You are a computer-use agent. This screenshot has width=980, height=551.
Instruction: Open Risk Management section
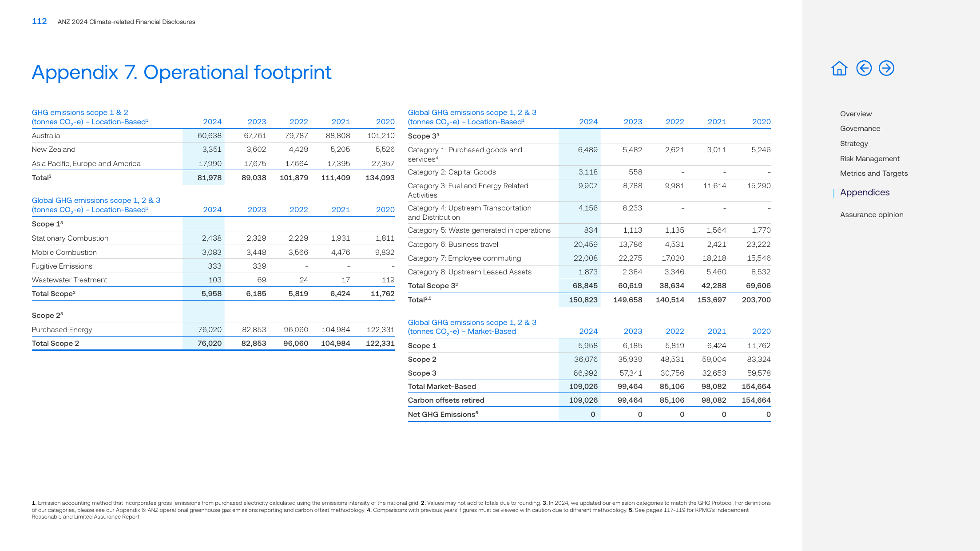pyautogui.click(x=869, y=159)
